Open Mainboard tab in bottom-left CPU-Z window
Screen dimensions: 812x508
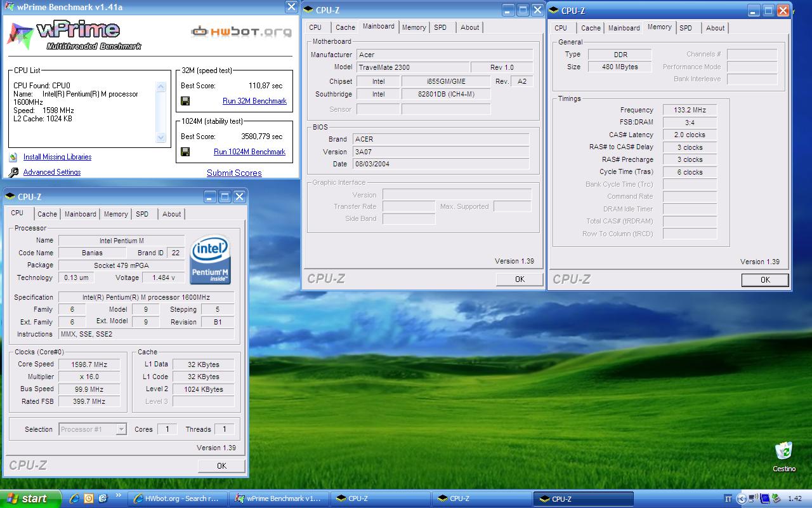pos(81,214)
